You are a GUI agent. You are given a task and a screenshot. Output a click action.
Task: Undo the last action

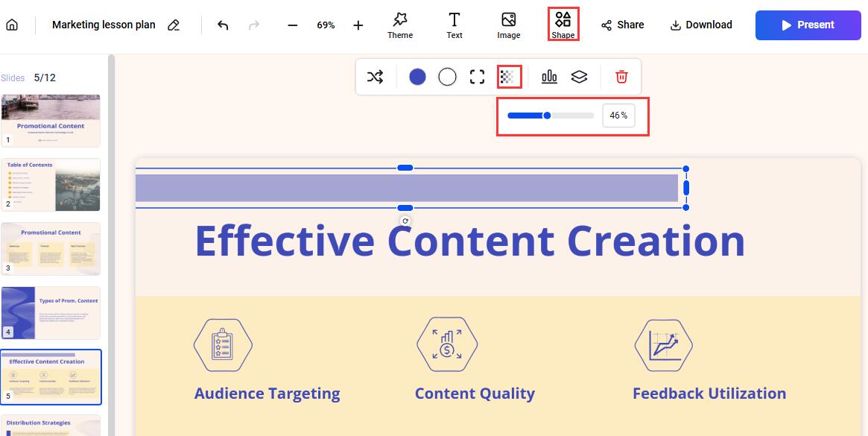pos(223,25)
